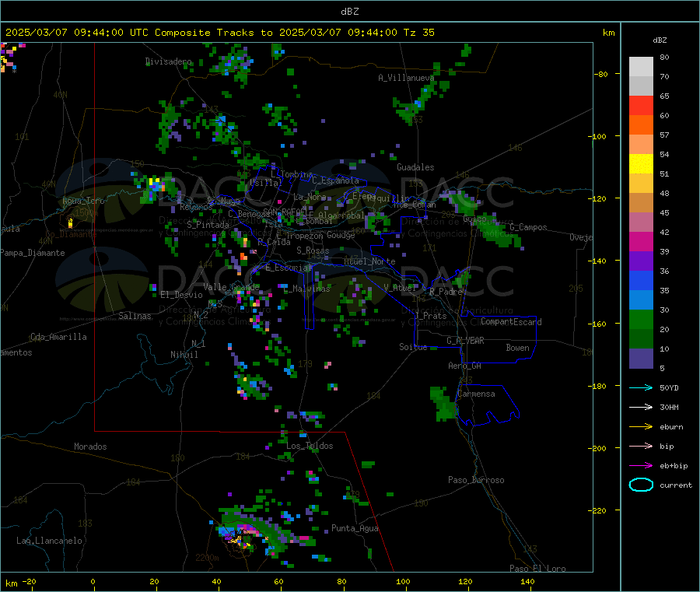700x592 pixels.
Task: Click the '-160' km tick label
Action: pyautogui.click(x=599, y=324)
